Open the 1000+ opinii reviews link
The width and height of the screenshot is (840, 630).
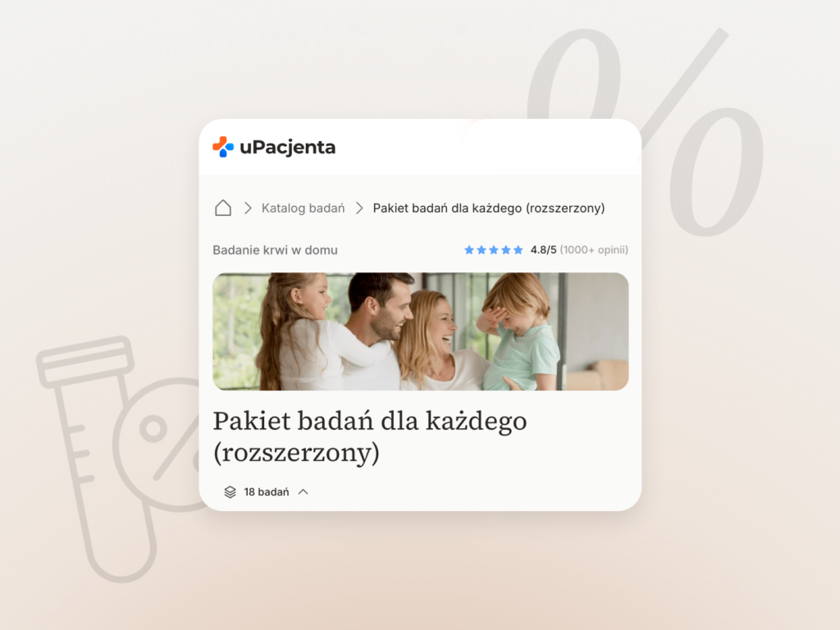click(594, 249)
